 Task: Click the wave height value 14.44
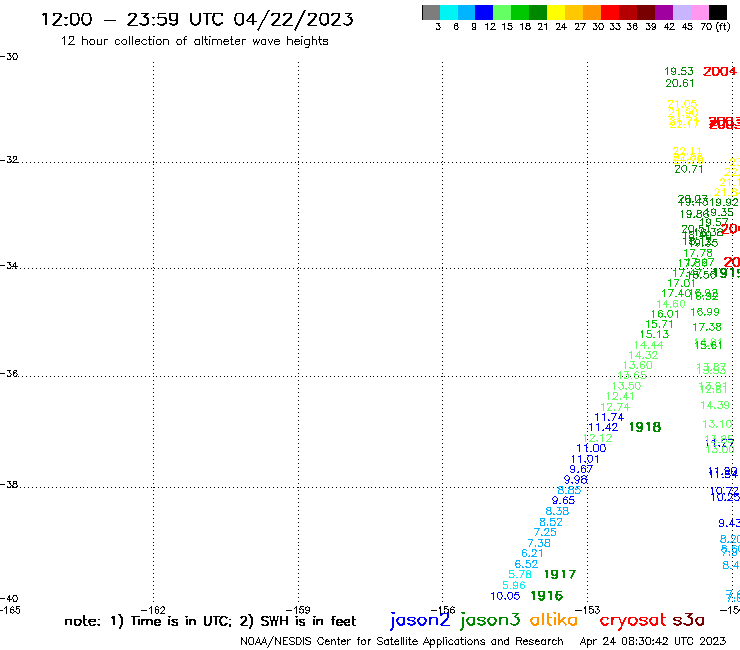pyautogui.click(x=648, y=345)
